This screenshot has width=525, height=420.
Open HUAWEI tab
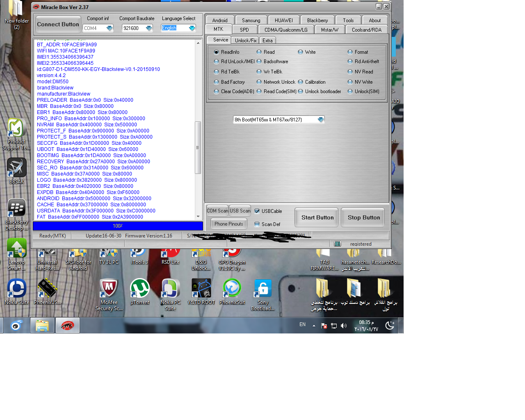(284, 20)
